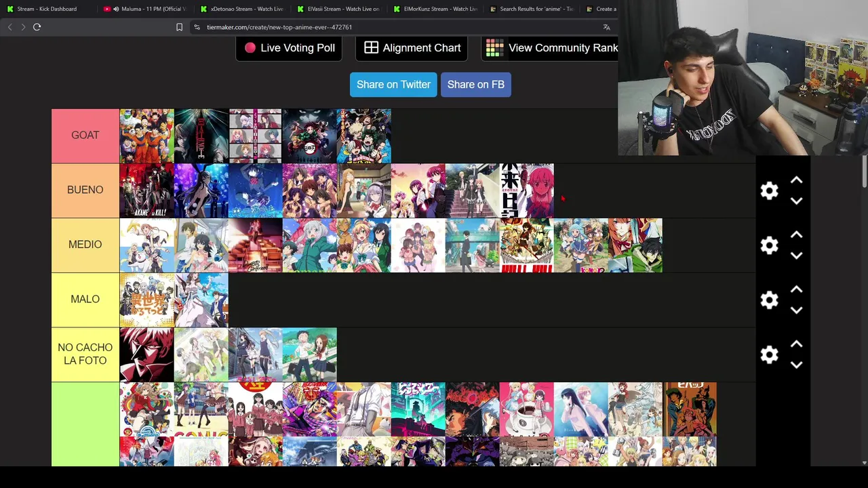The image size is (868, 488).
Task: Open settings gear for NO CACHO LA FOTO row
Action: (769, 354)
